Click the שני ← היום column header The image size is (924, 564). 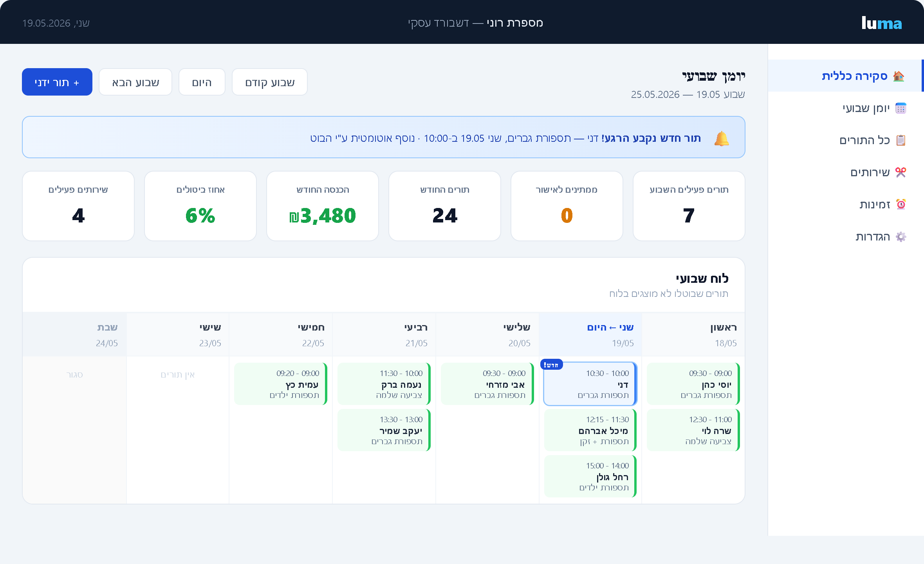click(590, 334)
